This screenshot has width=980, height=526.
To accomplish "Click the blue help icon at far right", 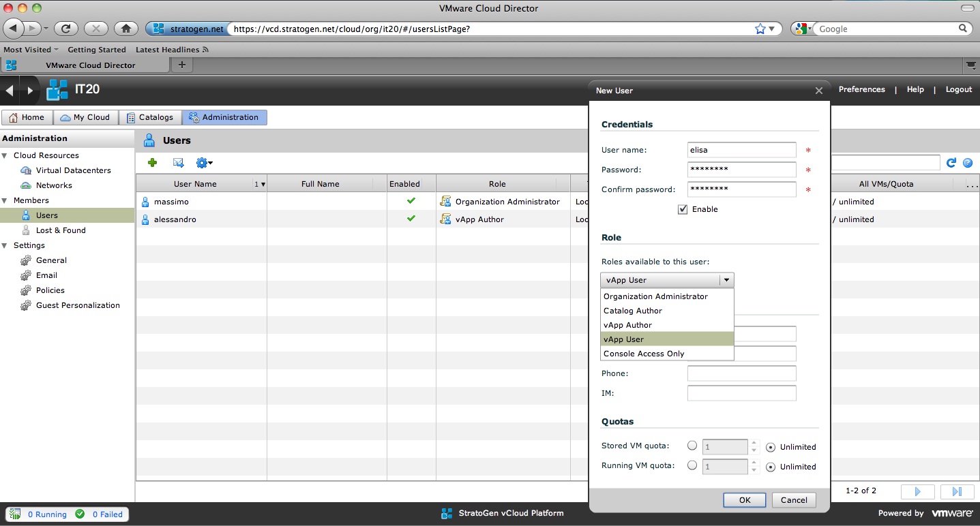I will click(967, 163).
